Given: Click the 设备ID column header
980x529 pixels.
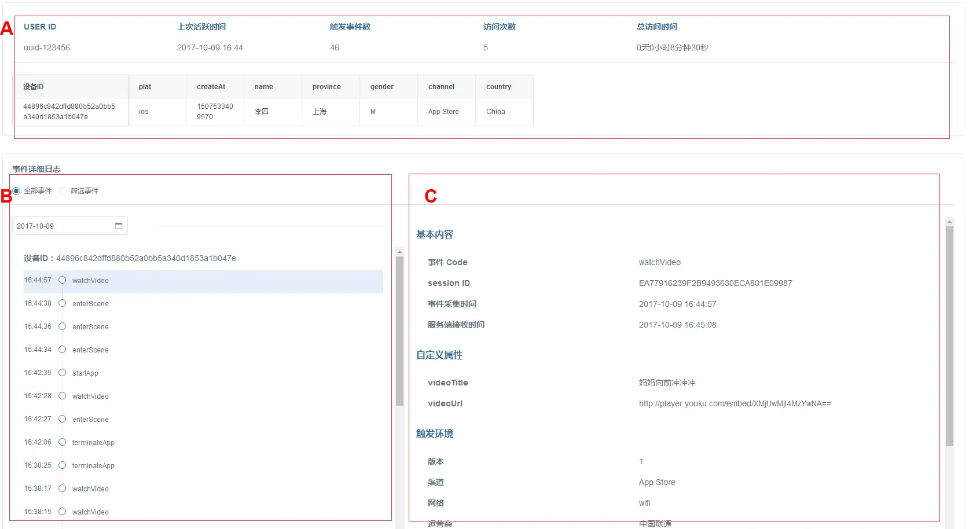Looking at the screenshot, I should coord(71,87).
